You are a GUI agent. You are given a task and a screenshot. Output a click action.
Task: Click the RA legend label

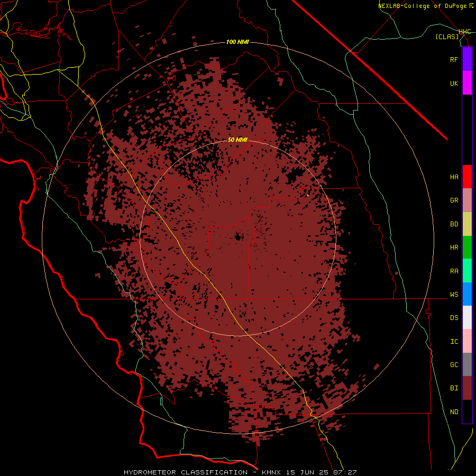click(454, 271)
